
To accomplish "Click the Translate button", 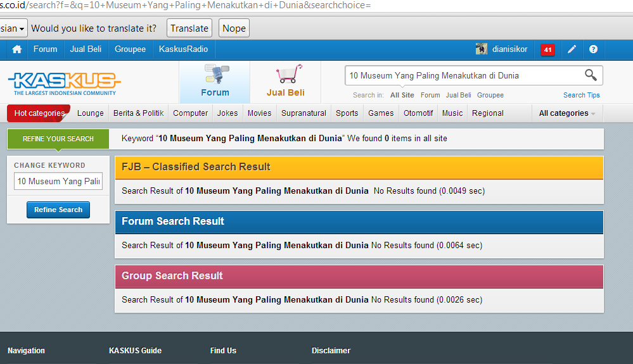I will pyautogui.click(x=189, y=28).
